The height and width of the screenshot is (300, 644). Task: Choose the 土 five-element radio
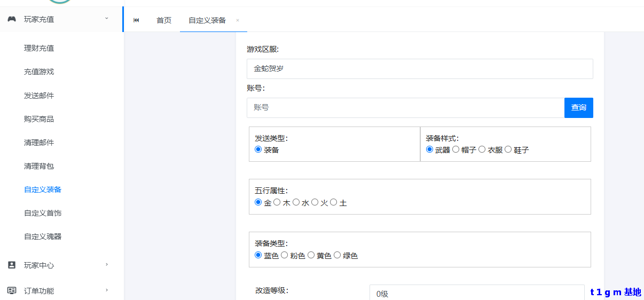(333, 202)
